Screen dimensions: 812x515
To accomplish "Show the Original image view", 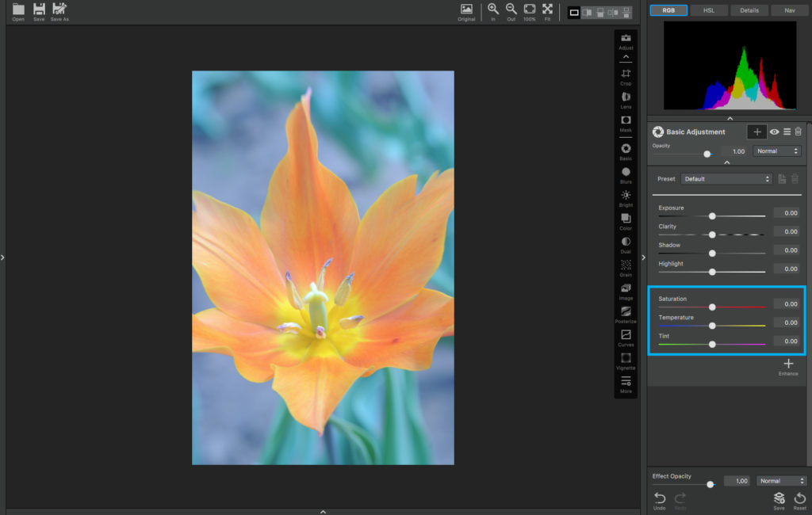I will [x=466, y=10].
